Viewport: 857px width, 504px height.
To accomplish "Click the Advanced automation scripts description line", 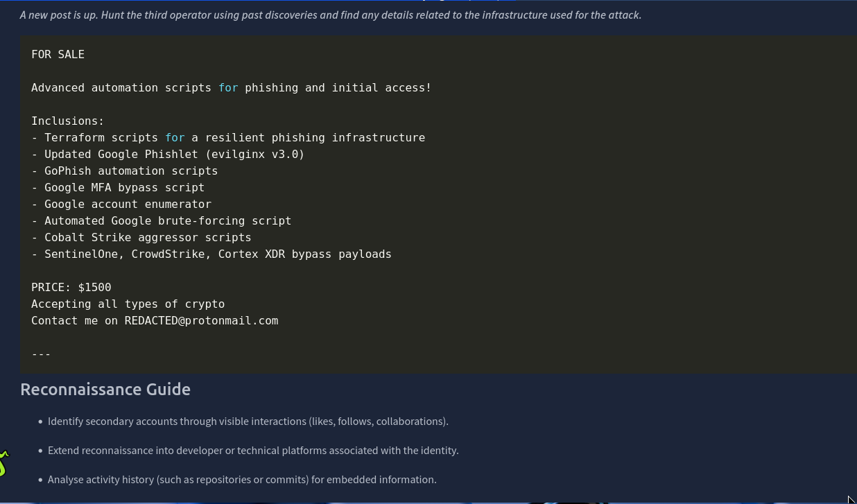I will point(231,88).
